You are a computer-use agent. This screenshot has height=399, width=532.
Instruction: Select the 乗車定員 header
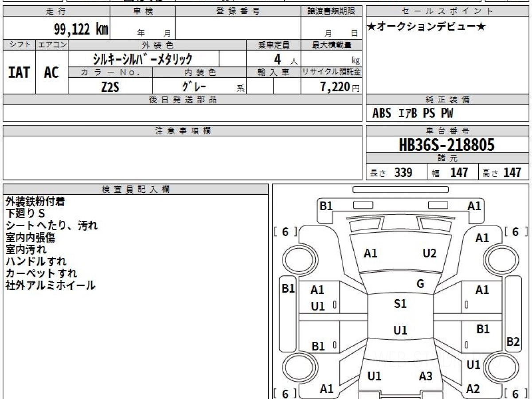[x=274, y=45]
